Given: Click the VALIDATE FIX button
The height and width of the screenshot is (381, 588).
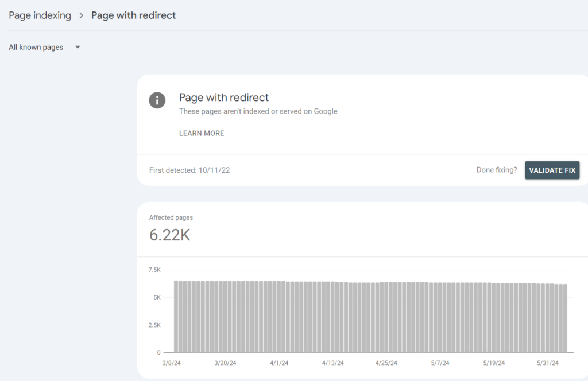Looking at the screenshot, I should (552, 170).
